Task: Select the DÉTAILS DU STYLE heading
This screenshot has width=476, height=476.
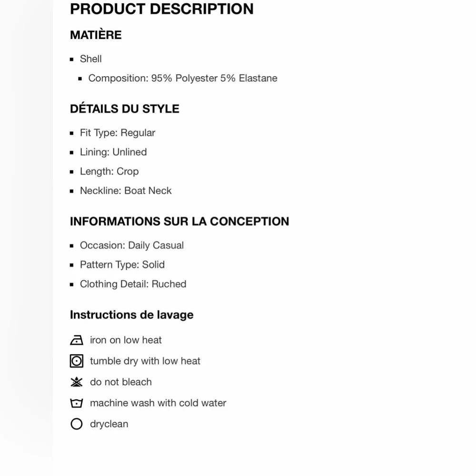Action: point(125,109)
